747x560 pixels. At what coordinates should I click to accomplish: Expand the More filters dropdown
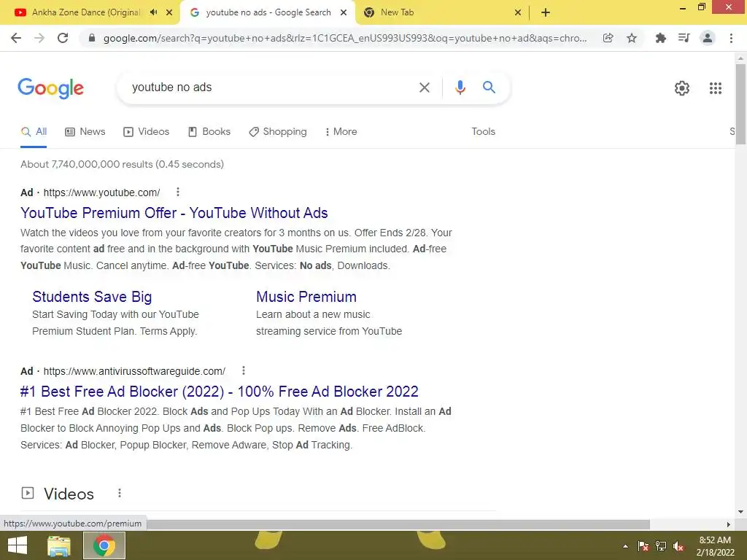point(341,132)
